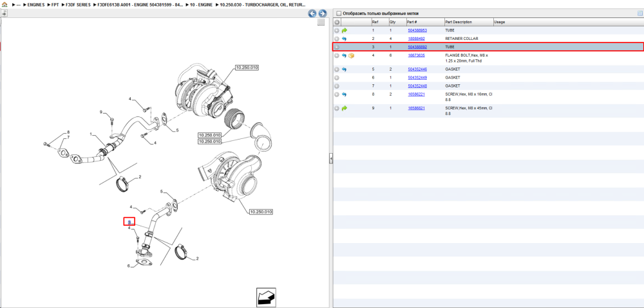644x308 pixels.
Task: Click the blue arrow icon in the Ref 5 GASKET row
Action: (344, 69)
